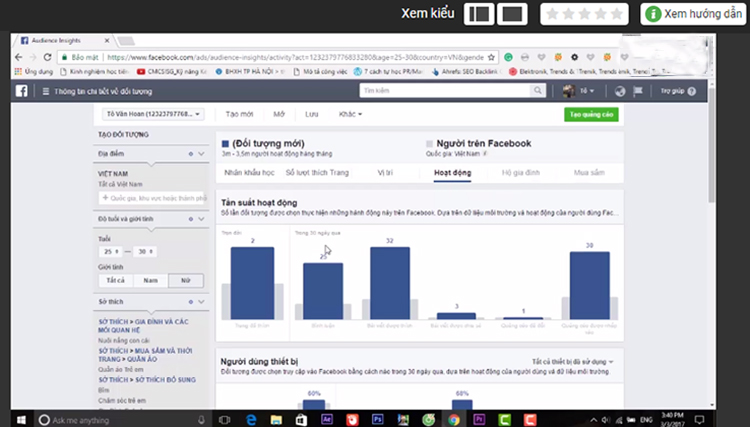Switch to the Nhân khẩu học tab
This screenshot has height=427, width=750.
tap(249, 173)
